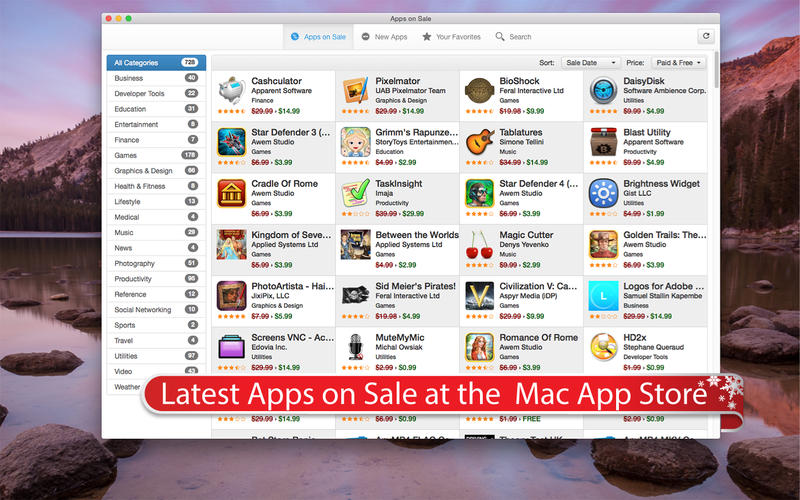Image resolution: width=800 pixels, height=500 pixels.
Task: Expand the Price Paid & Free dropdown
Action: pyautogui.click(x=679, y=62)
